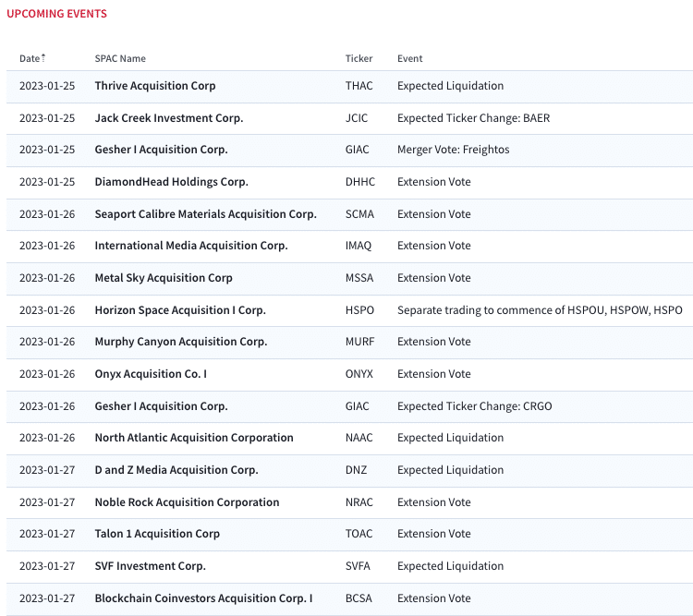Image resolution: width=693 pixels, height=616 pixels.
Task: Open Seaport Calibre Materials Acquisition Corp.
Action: 205,214
